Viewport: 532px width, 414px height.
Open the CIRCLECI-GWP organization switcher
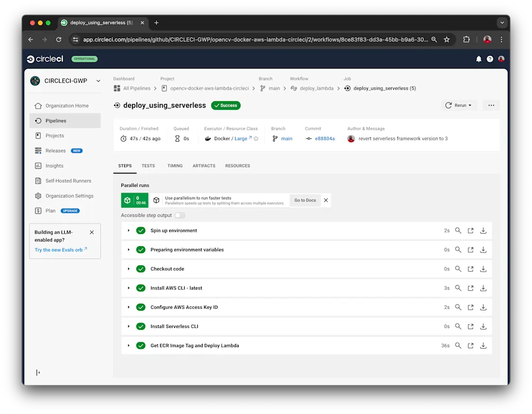[x=65, y=81]
